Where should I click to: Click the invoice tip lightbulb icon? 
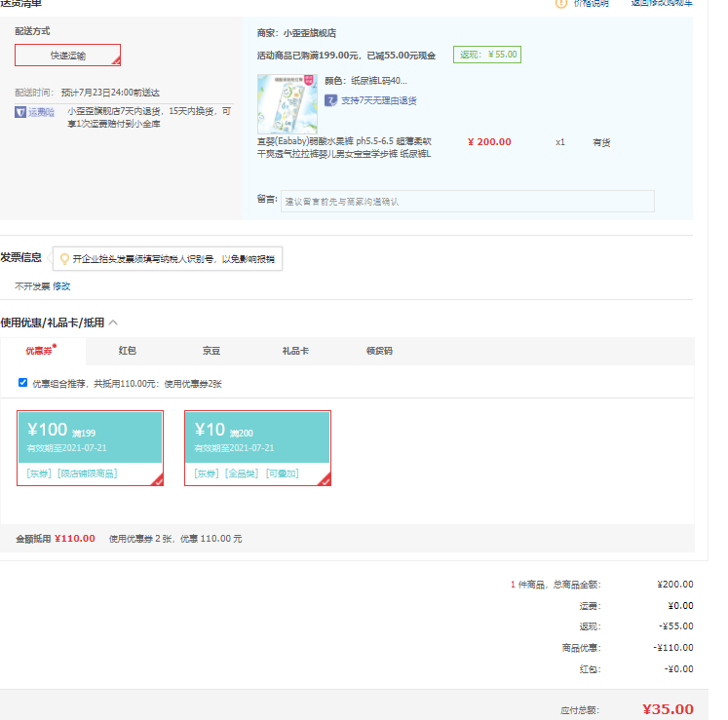pyautogui.click(x=64, y=259)
